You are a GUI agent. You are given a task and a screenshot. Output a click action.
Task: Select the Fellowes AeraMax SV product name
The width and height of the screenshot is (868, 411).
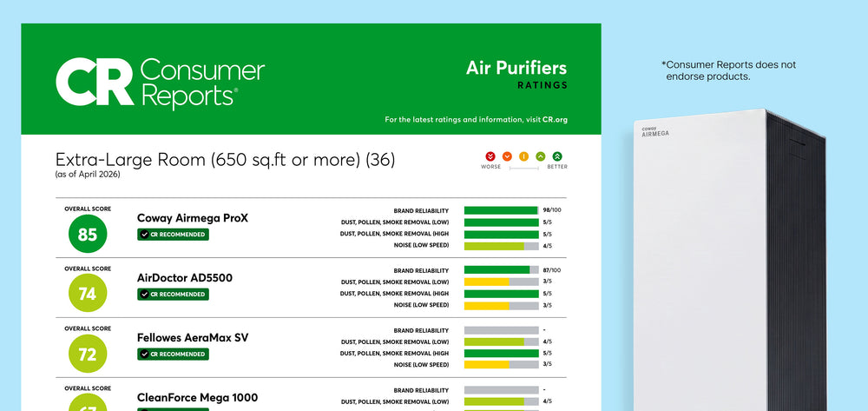coord(193,337)
